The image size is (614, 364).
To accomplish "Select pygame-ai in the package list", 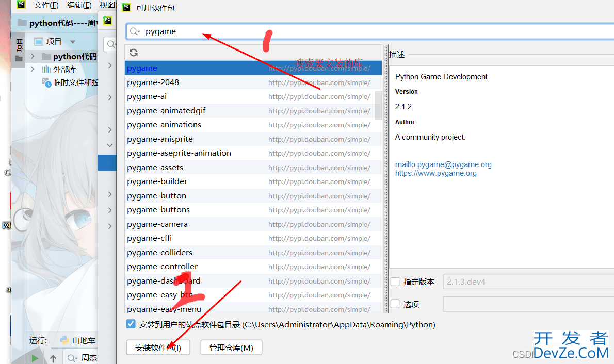I will point(253,96).
